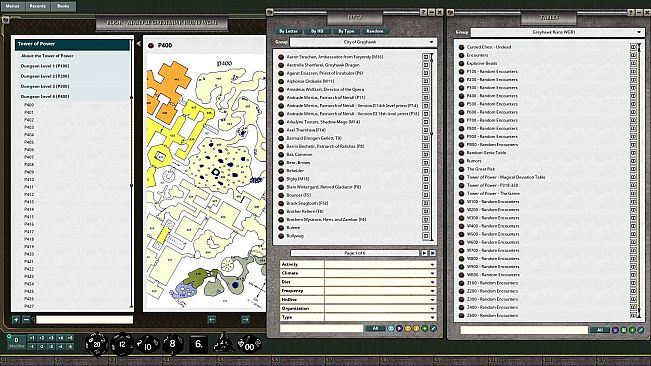Toggle the -1 modifier button
The image size is (651, 366).
point(32,346)
